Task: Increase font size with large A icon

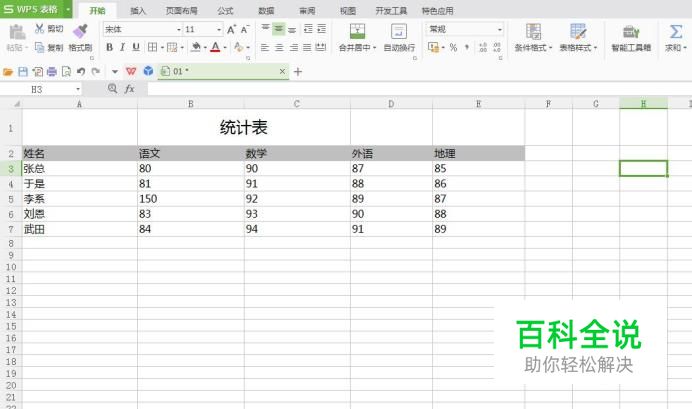Action: tap(231, 30)
